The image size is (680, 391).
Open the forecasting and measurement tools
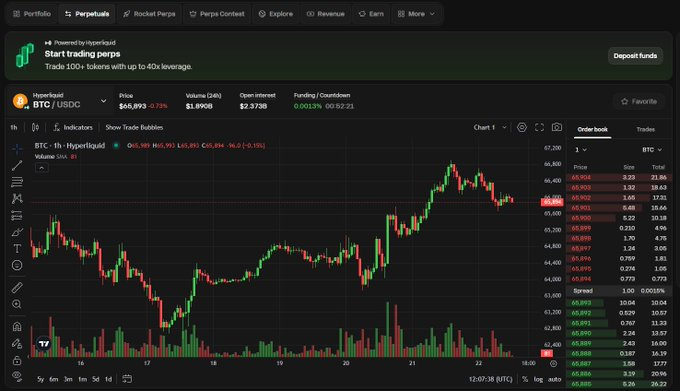17,215
